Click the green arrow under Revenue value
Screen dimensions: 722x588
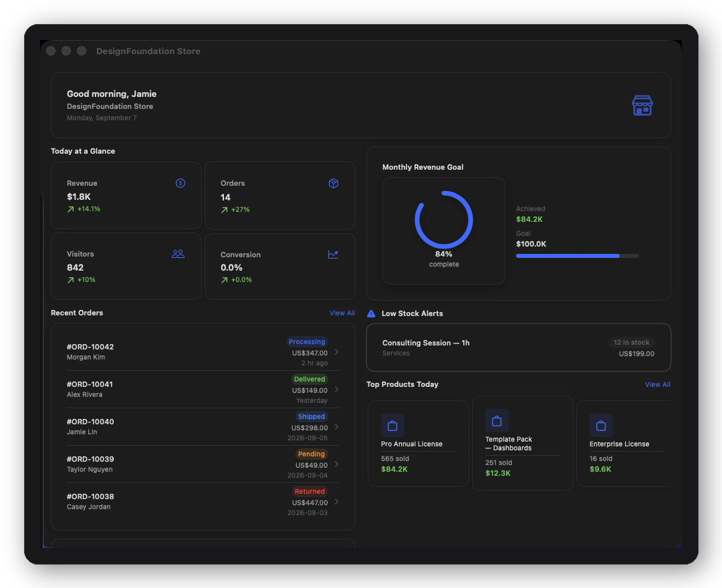pyautogui.click(x=70, y=209)
